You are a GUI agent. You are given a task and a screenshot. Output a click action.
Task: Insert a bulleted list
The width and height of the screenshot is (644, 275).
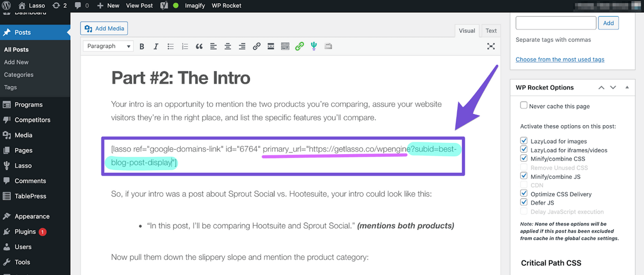click(x=171, y=46)
